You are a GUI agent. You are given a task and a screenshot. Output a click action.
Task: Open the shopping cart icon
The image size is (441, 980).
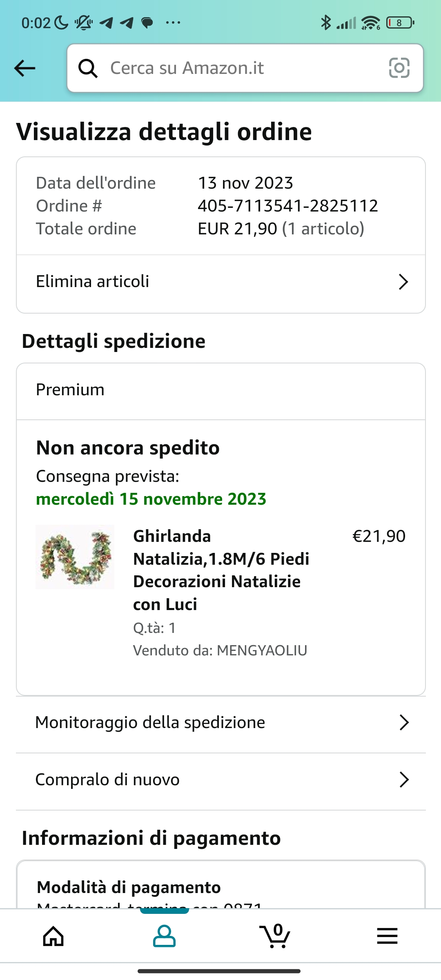(x=275, y=936)
